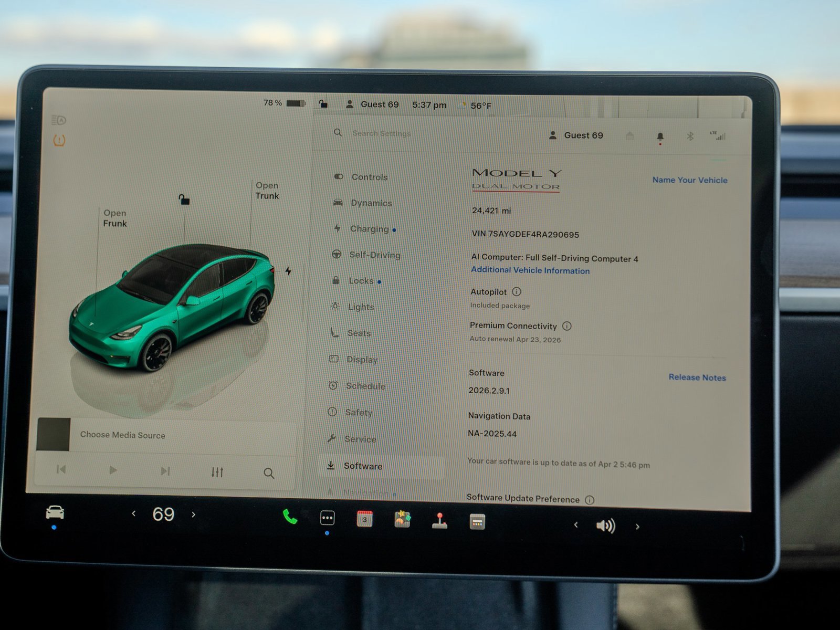Open the Guest 69 profile menu
The width and height of the screenshot is (840, 630).
(x=582, y=135)
